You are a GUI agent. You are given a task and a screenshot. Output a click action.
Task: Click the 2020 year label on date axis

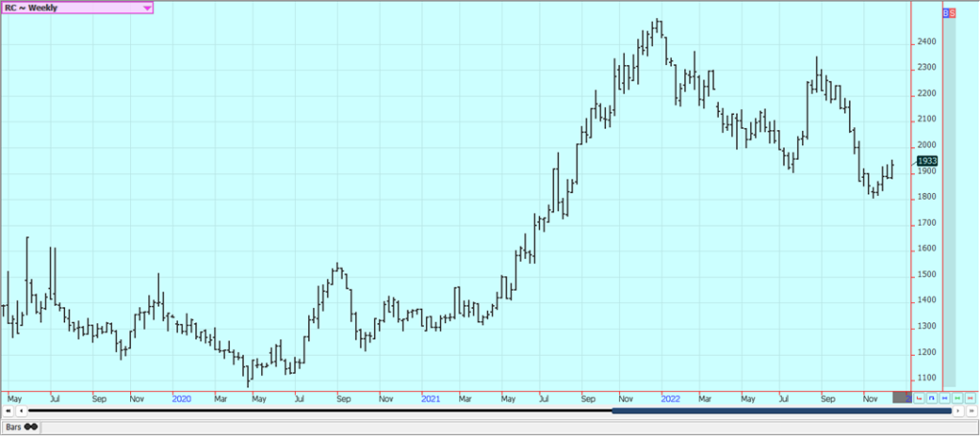click(182, 399)
